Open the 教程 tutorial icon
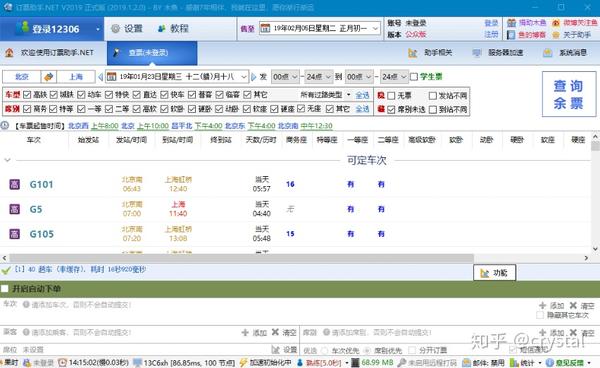Viewport: 600px width, 368px height. coord(162,29)
